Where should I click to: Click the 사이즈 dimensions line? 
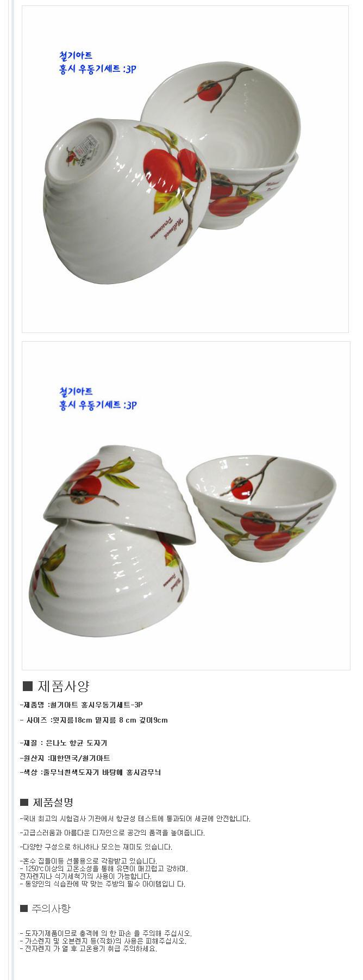click(93, 720)
